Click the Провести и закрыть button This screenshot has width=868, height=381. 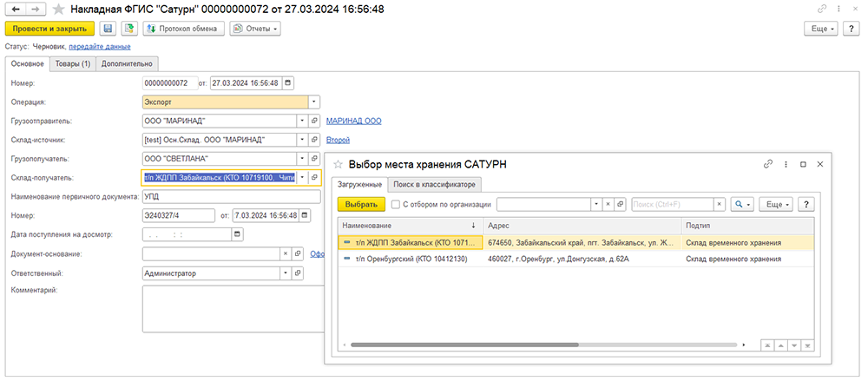[49, 29]
